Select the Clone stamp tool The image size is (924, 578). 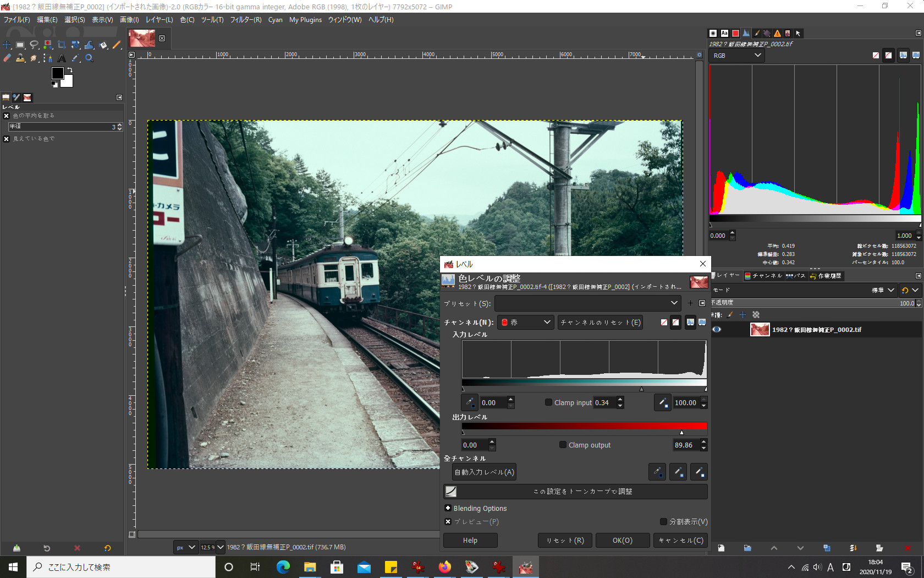click(20, 58)
